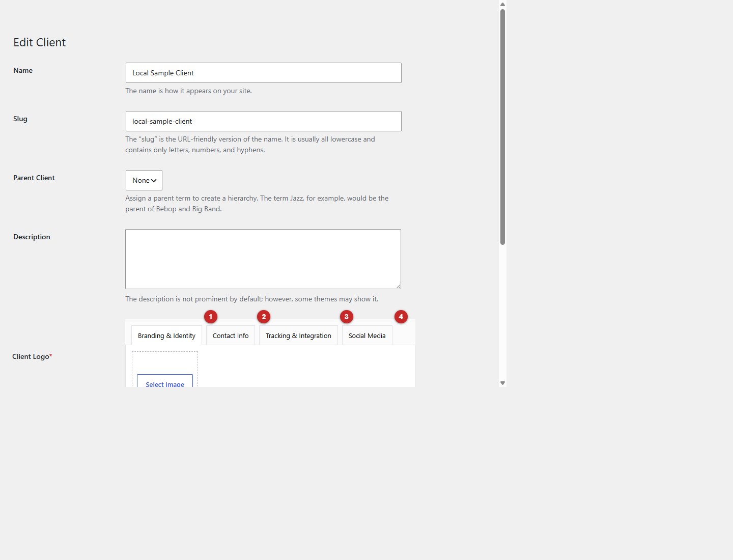Click the help text about assigning a parent term
This screenshot has width=733, height=560.
pos(257,204)
